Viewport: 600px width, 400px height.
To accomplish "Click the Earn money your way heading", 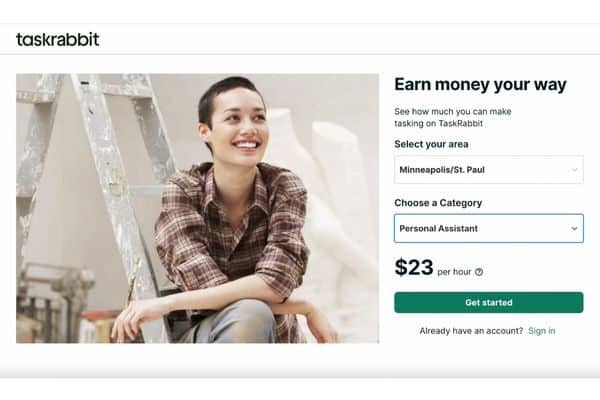I will [480, 85].
